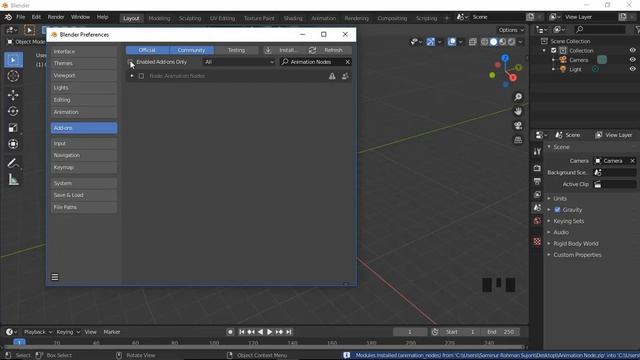Select the Move tool
The image size is (640, 360).
click(13, 95)
